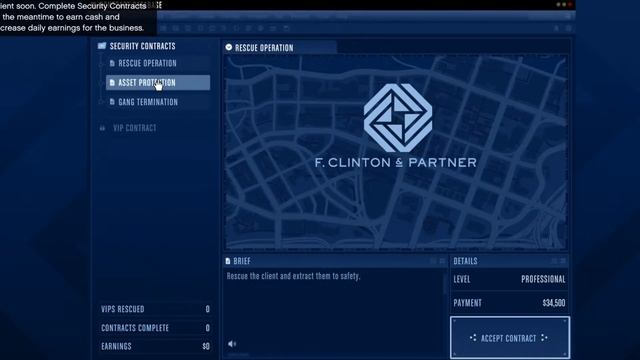Select the Gang Termination contract

pyautogui.click(x=158, y=102)
